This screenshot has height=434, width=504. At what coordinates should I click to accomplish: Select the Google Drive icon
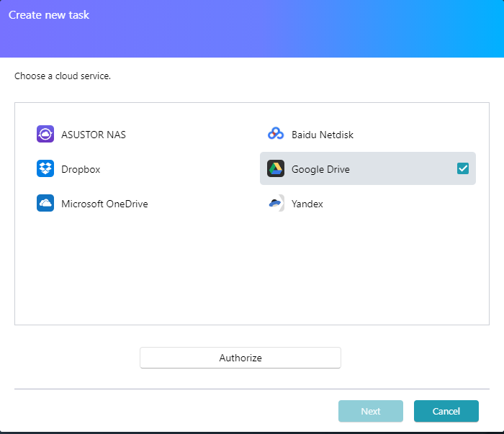coord(276,168)
